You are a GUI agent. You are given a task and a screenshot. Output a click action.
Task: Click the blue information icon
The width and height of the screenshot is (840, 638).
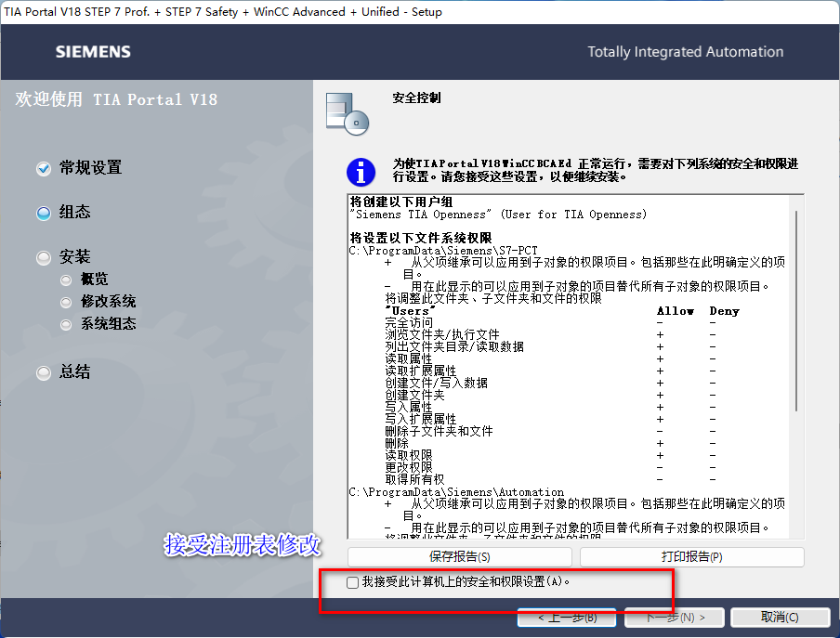[x=361, y=172]
